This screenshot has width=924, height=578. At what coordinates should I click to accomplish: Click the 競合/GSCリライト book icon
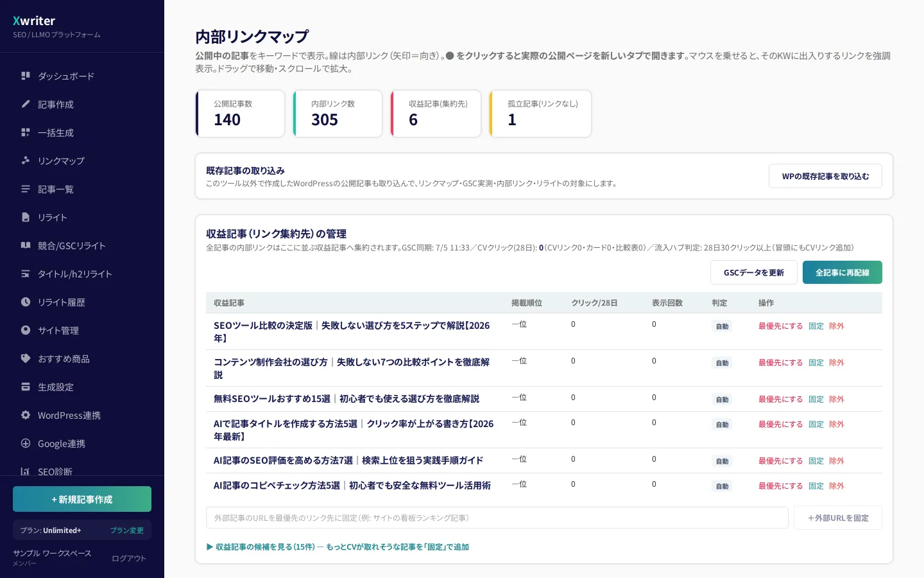pos(26,245)
